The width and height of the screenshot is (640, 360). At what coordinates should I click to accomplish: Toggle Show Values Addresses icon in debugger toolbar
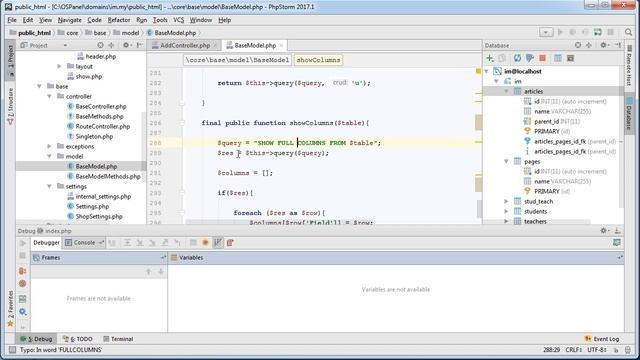coord(218,243)
